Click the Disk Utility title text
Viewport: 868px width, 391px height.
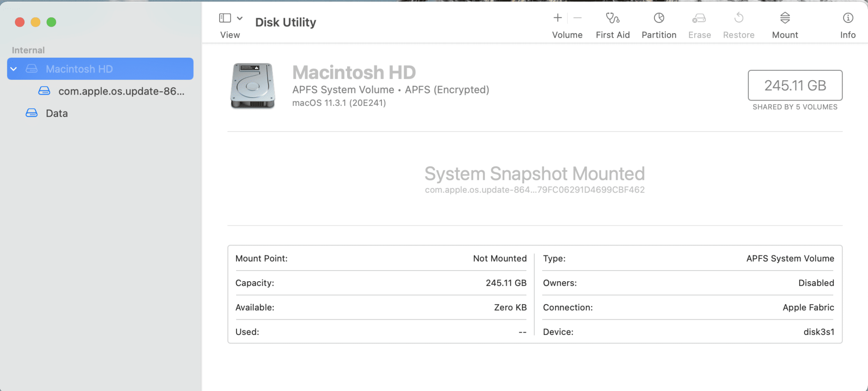(285, 22)
